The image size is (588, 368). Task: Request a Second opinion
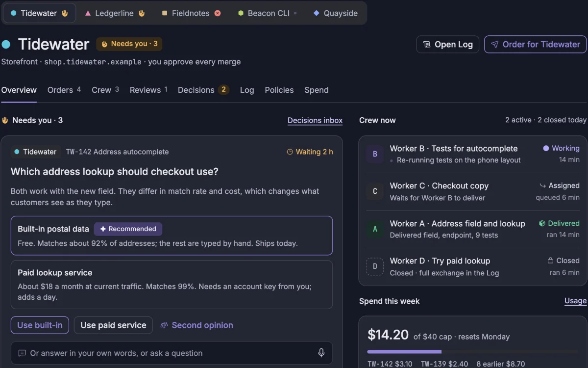click(196, 325)
